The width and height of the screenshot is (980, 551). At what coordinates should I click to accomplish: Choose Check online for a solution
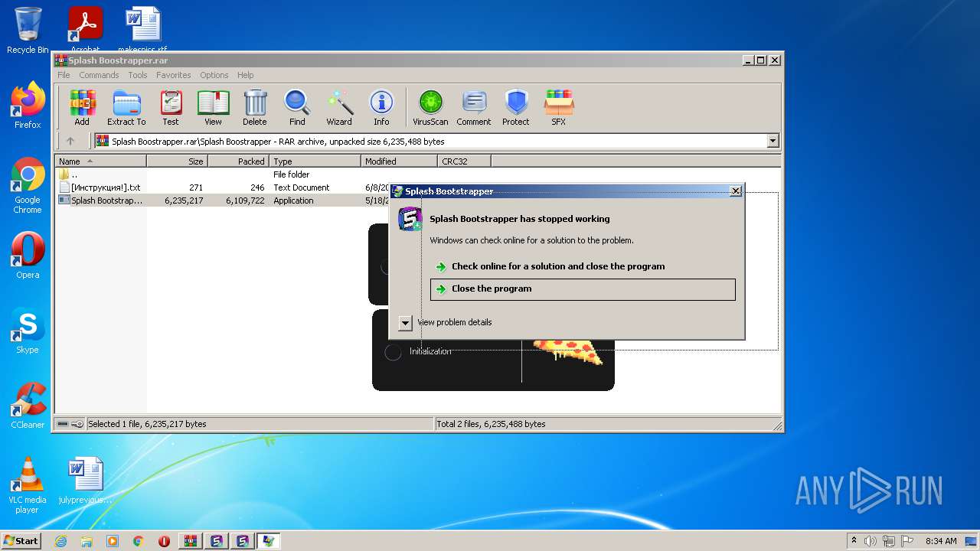point(583,266)
